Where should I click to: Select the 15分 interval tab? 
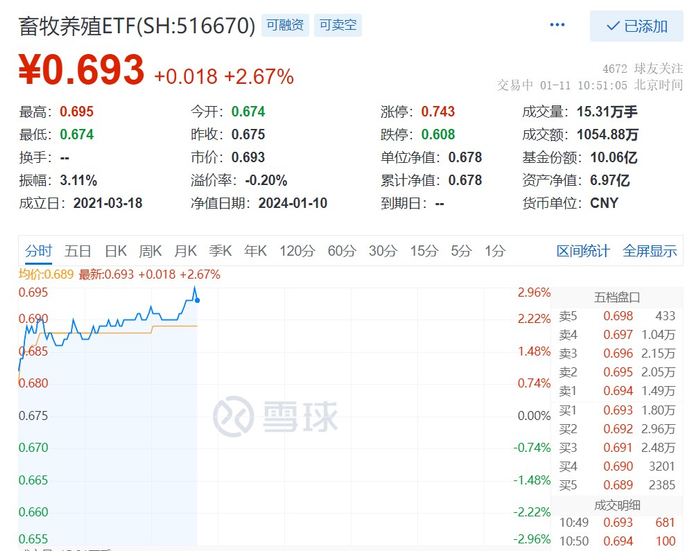click(424, 251)
